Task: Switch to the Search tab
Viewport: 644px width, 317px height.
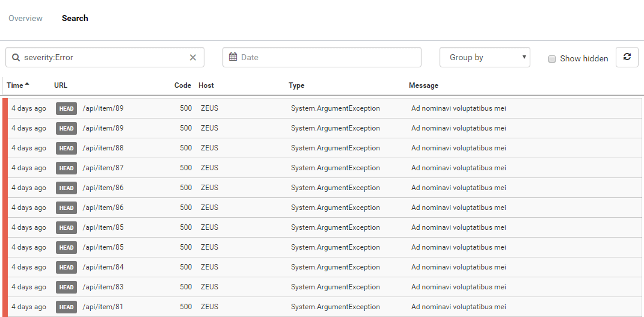Action: point(75,18)
